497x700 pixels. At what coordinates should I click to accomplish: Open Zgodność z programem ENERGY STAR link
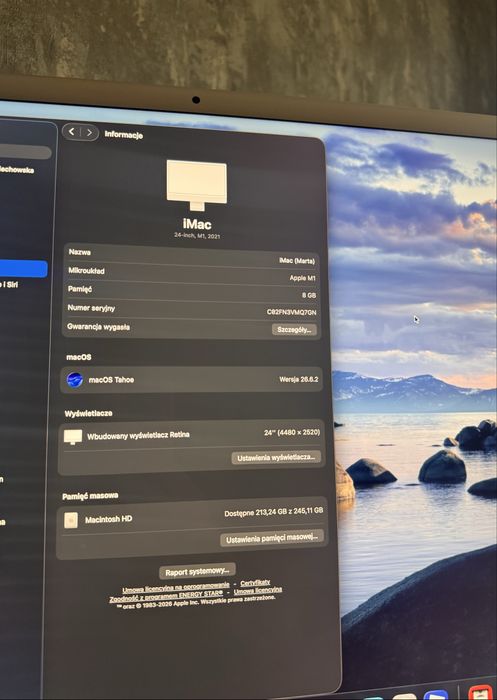click(x=166, y=596)
